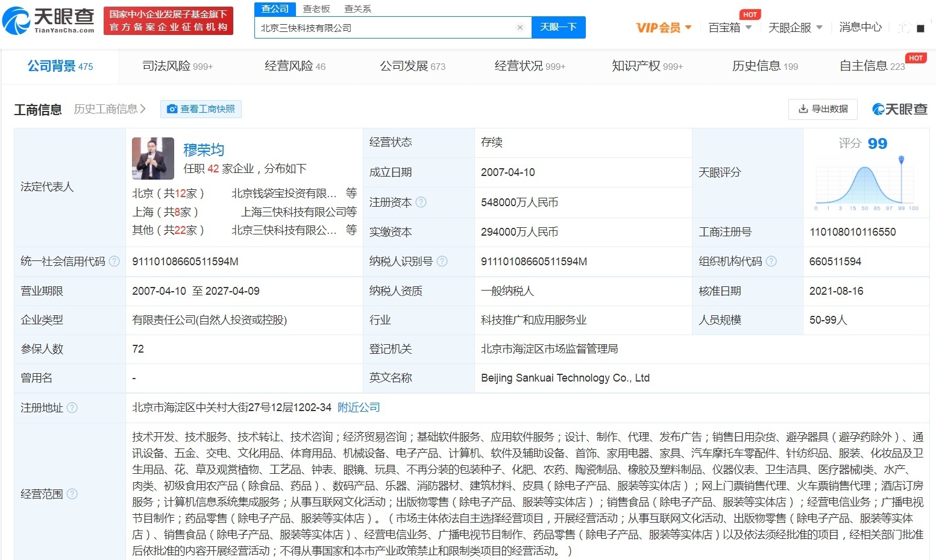Click the registered capital 548000万人民币

click(x=520, y=203)
